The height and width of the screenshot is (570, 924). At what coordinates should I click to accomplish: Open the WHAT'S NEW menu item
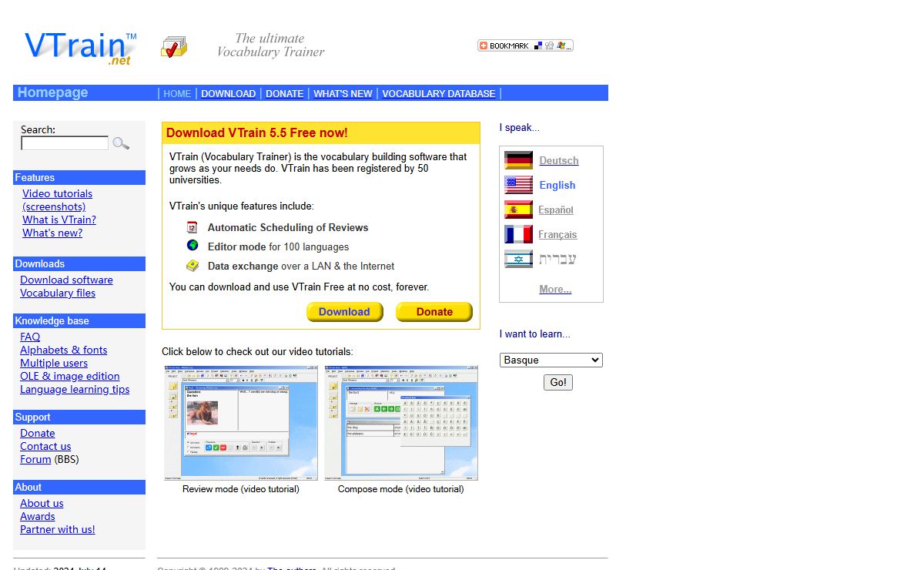343,93
